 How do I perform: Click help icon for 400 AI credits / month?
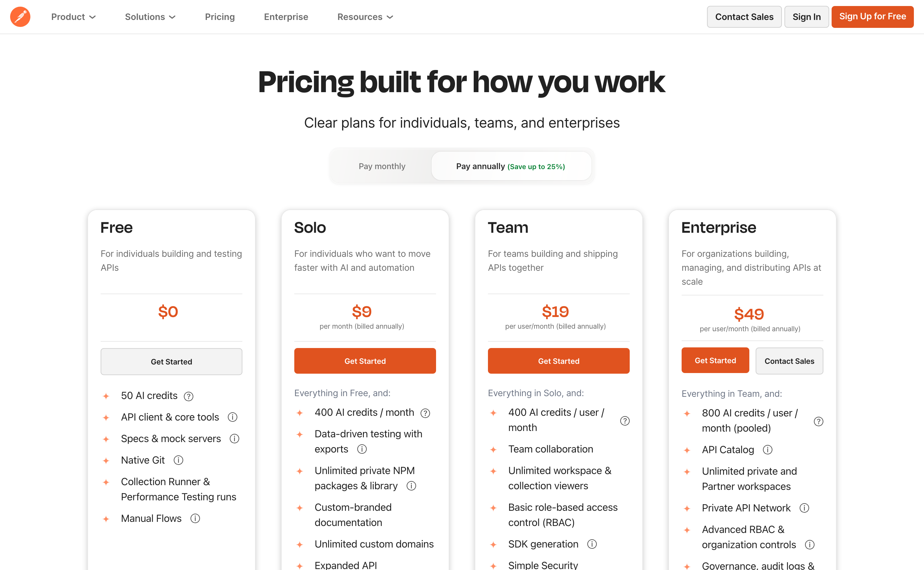(x=425, y=413)
